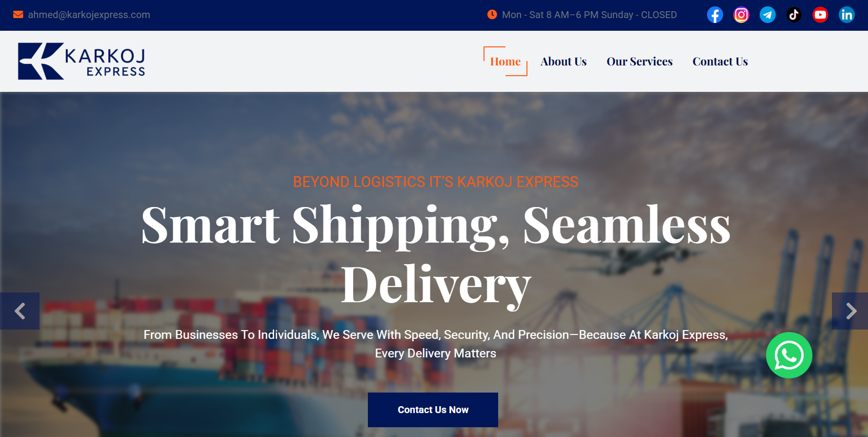
Task: Open the YouTube social icon
Action: [x=820, y=15]
